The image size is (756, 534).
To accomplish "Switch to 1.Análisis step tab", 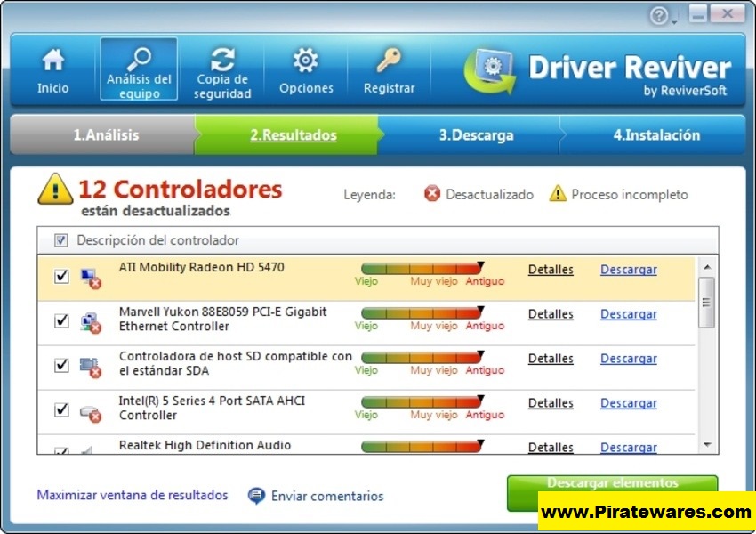I will click(x=102, y=134).
